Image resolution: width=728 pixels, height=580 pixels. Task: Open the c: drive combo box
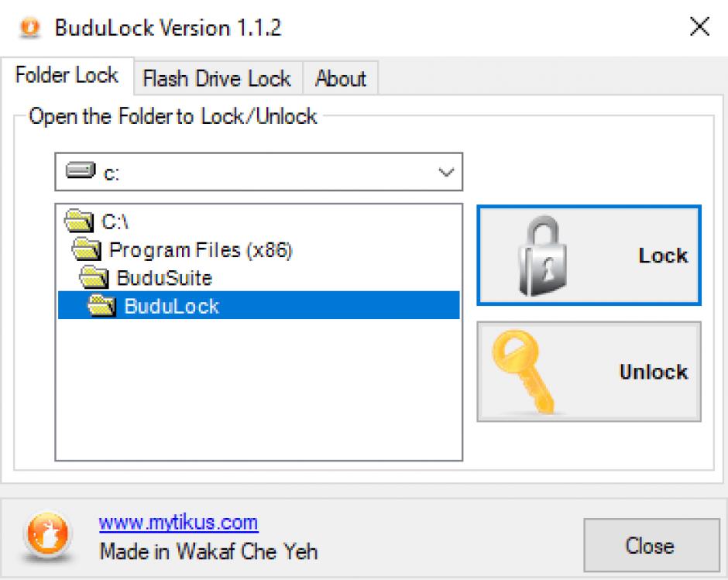click(259, 172)
